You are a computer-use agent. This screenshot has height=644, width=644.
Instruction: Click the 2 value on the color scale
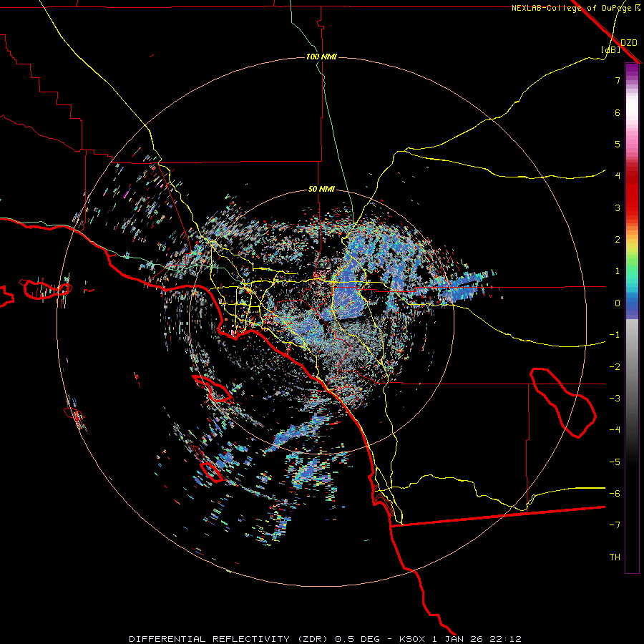(618, 240)
